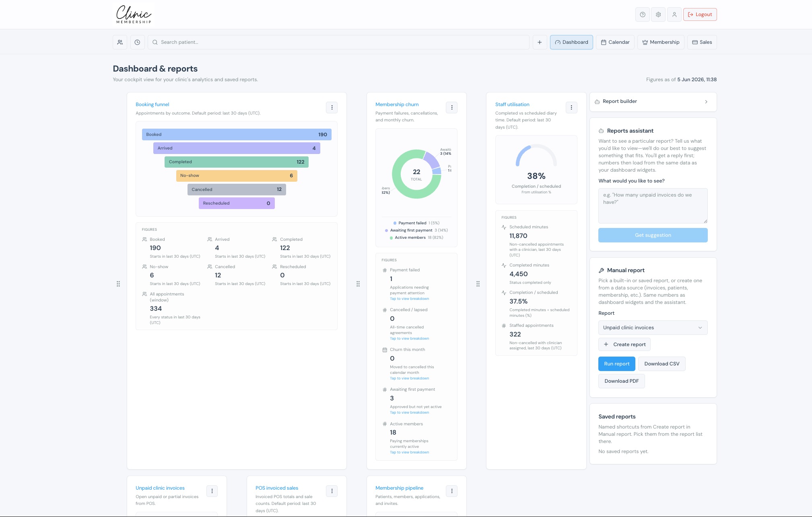Click the Create report button
Image resolution: width=812 pixels, height=517 pixels.
coord(624,345)
